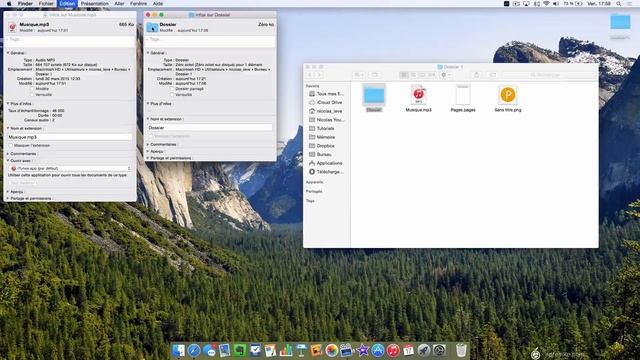Open the Musique.mp3 file icon in Finder window
This screenshot has width=640, height=360.
point(418,95)
